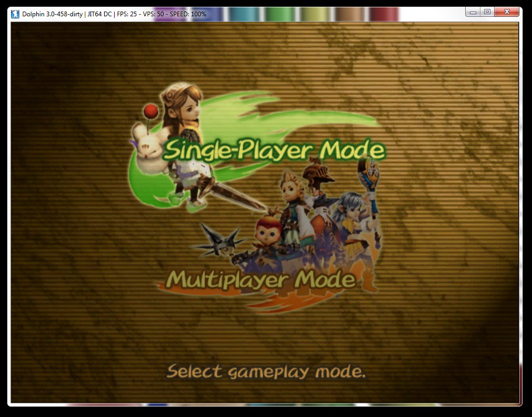Click the "Select gameplay mode." prompt text

point(266,372)
